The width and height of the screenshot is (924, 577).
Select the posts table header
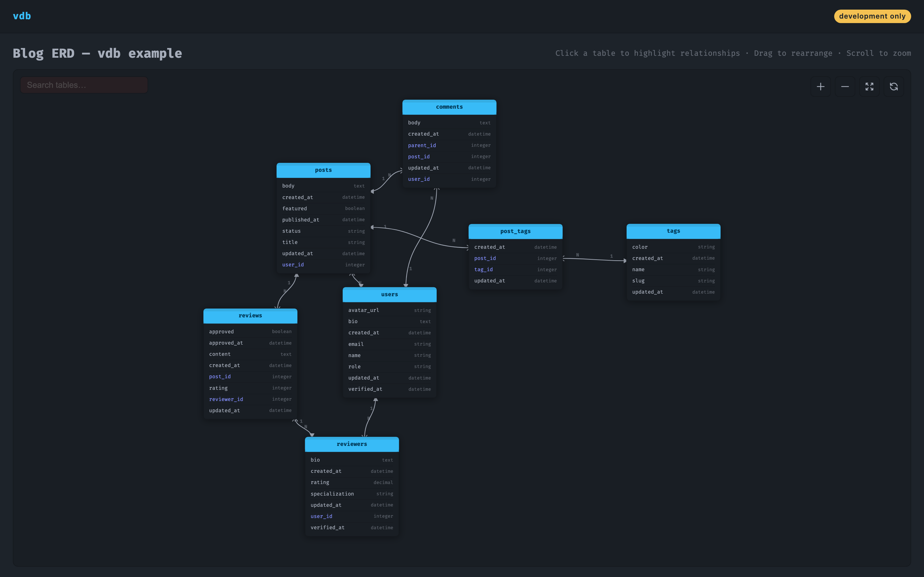323,170
